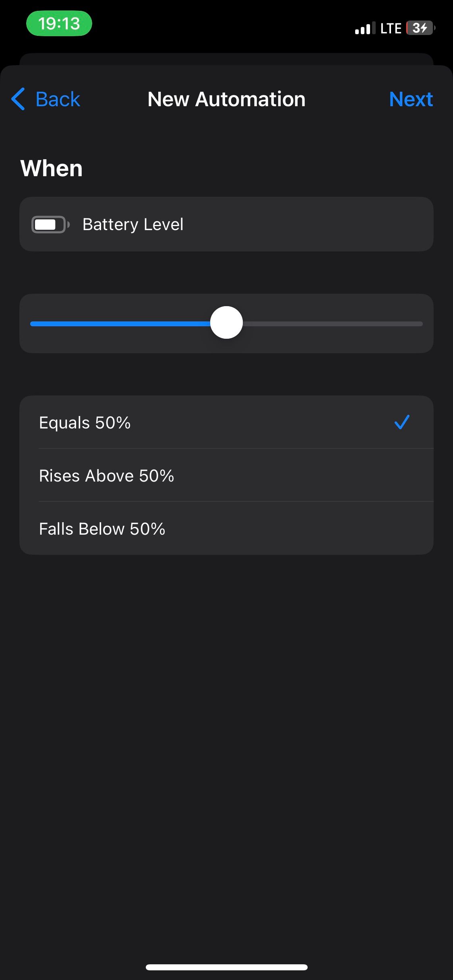Tap the cellular signal bars icon
453x980 pixels.
click(x=365, y=28)
